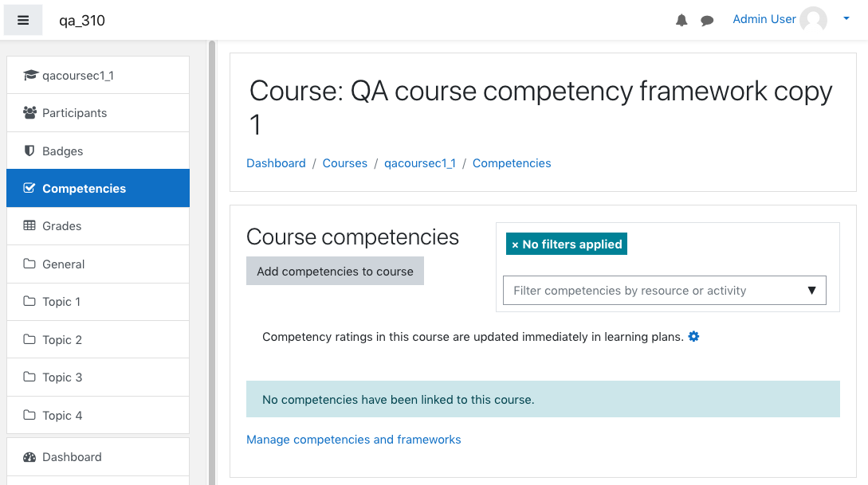Viewport: 868px width, 485px height.
Task: Open the filter competencies by resource dropdown
Action: 664,291
